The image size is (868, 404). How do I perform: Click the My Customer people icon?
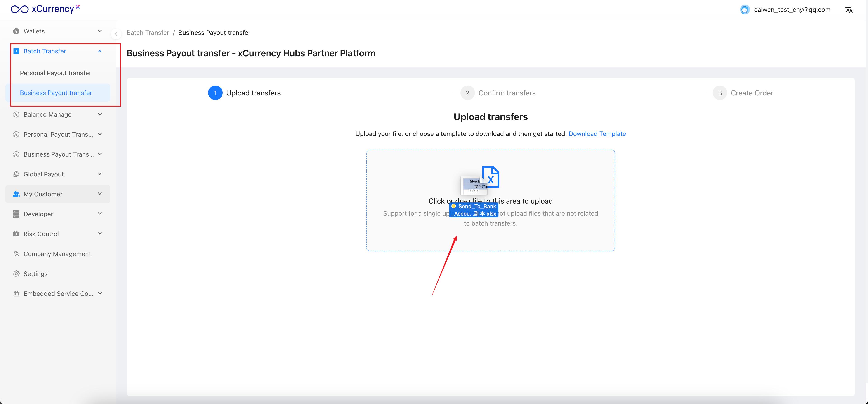click(16, 194)
